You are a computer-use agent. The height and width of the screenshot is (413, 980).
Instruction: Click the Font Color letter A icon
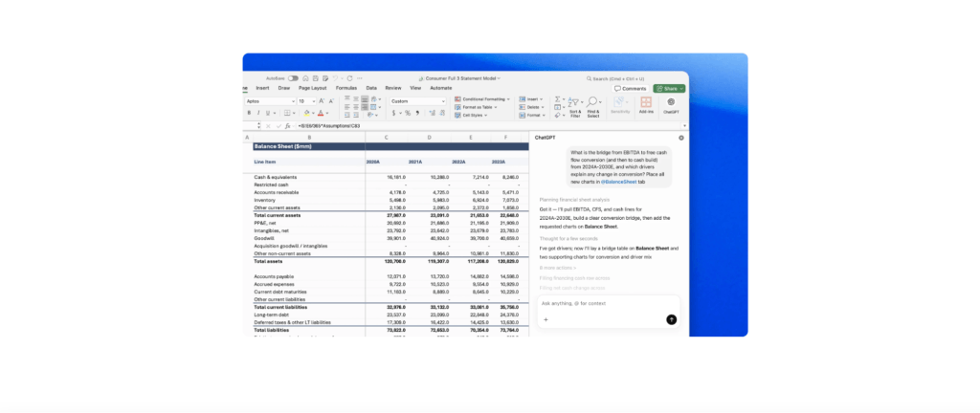(x=321, y=113)
